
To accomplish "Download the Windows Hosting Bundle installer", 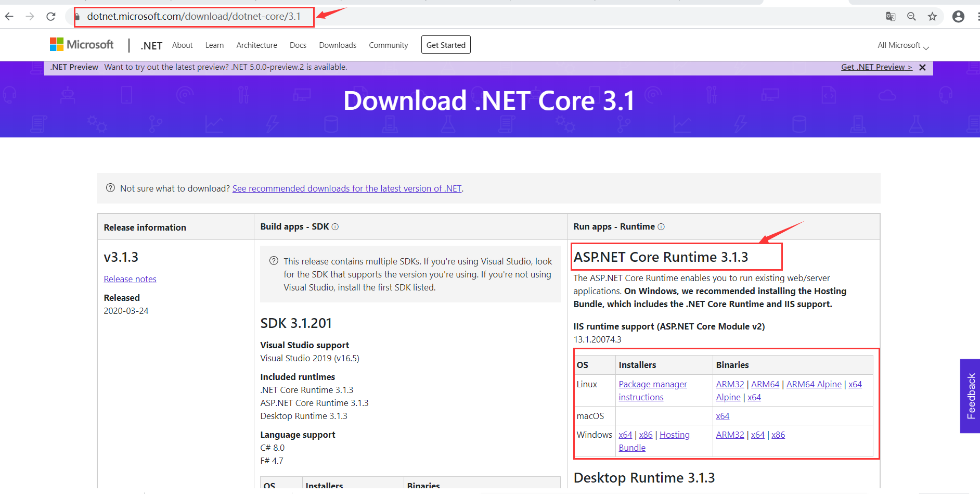I will [674, 435].
